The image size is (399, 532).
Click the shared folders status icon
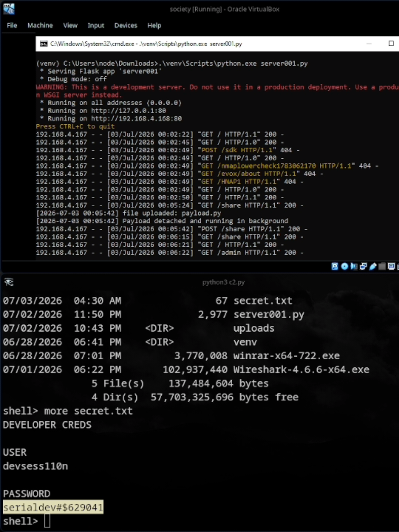pyautogui.click(x=382, y=267)
